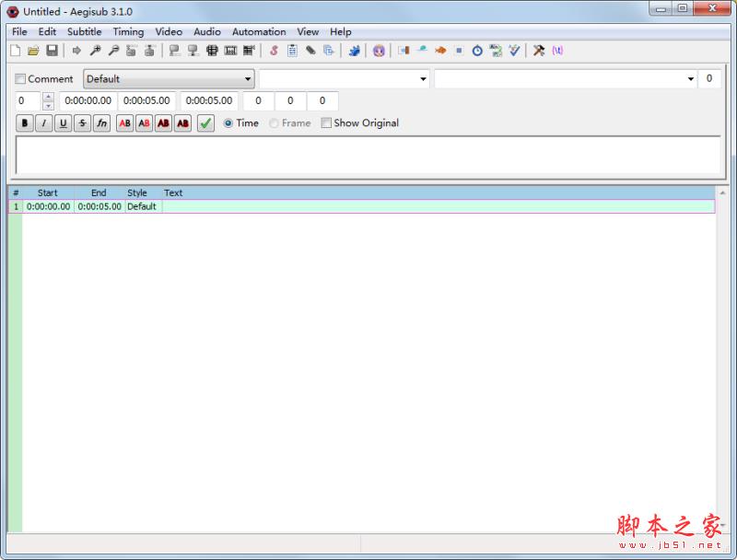Select subtitle row 1 in the grid
This screenshot has height=560, width=737.
click(x=361, y=206)
